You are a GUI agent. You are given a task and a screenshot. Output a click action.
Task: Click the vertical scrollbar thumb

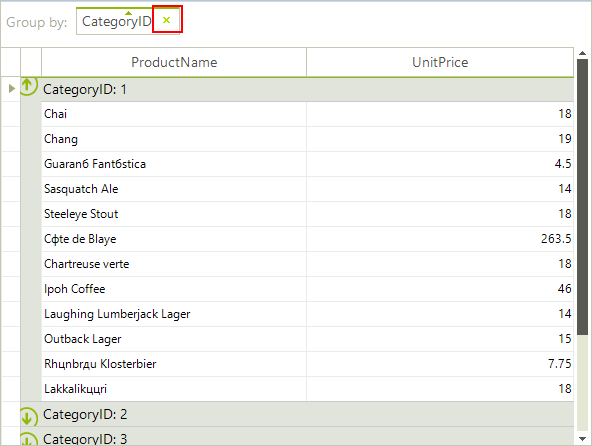[x=583, y=197]
